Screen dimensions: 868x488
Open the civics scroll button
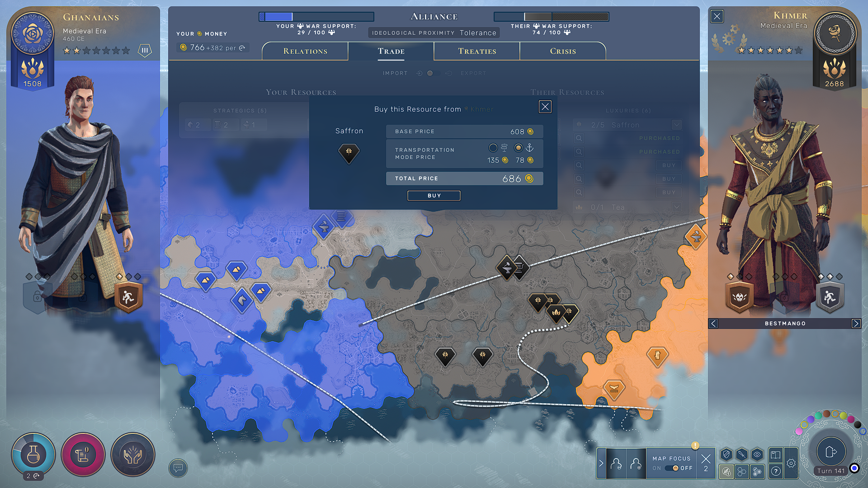[83, 454]
